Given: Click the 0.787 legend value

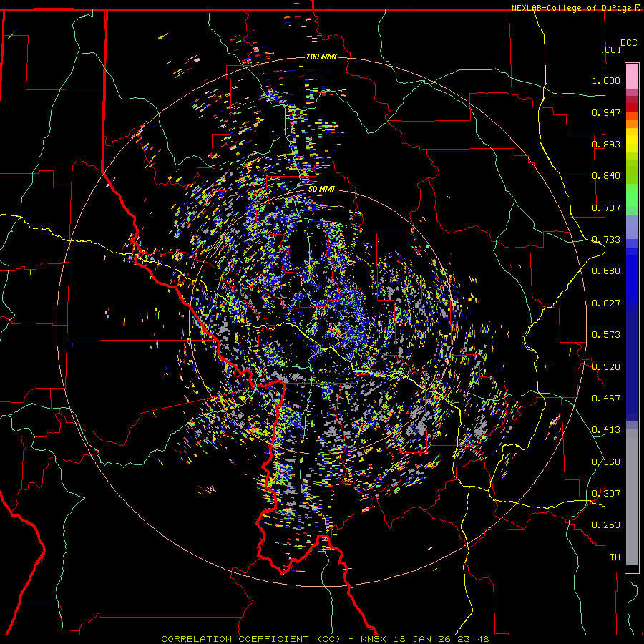Looking at the screenshot, I should pos(606,208).
